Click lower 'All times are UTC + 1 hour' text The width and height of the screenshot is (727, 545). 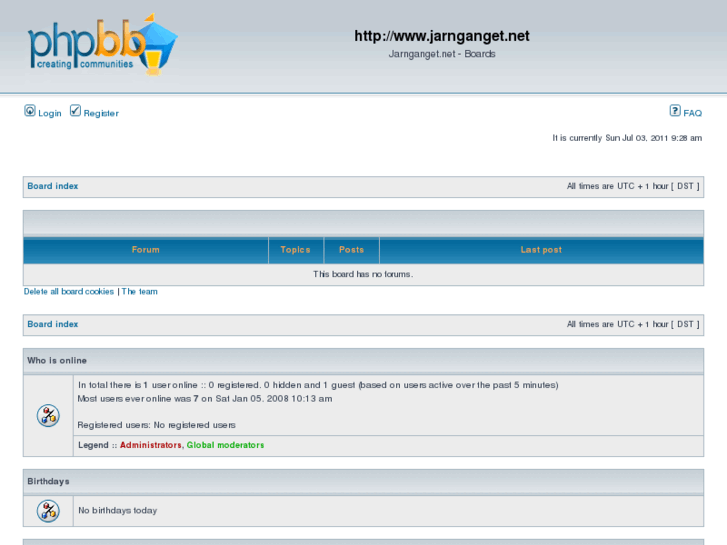point(633,324)
